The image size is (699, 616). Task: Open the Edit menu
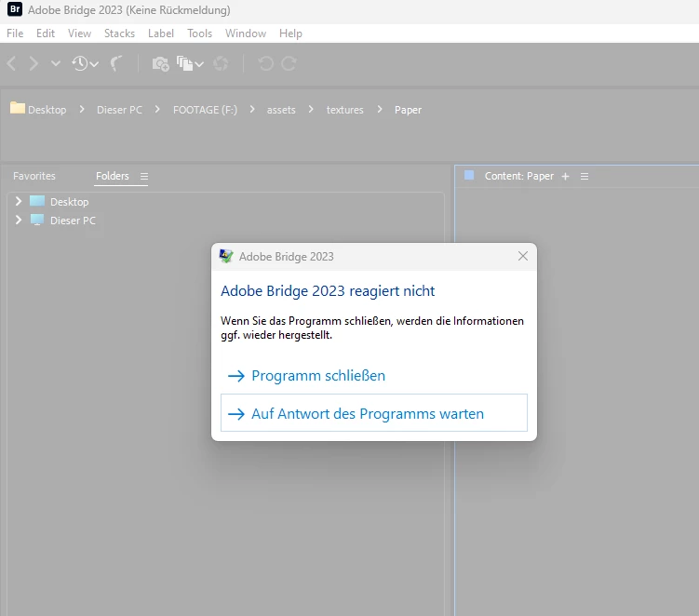pyautogui.click(x=46, y=33)
